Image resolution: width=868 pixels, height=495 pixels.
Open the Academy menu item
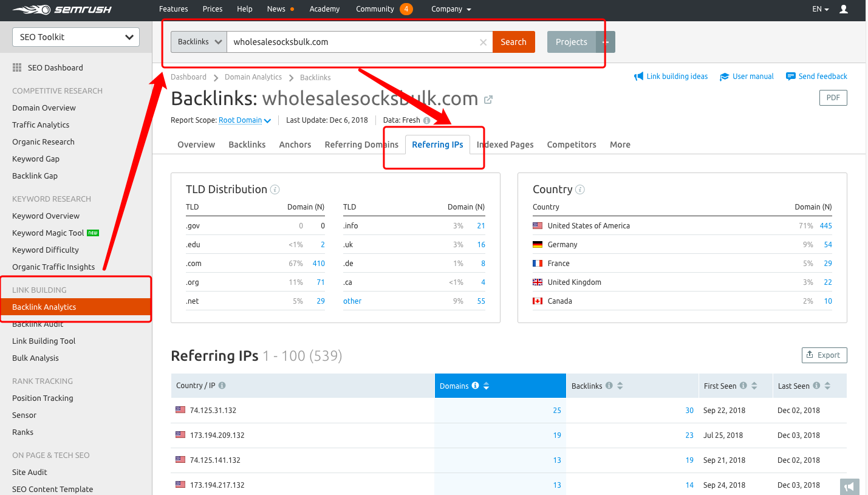(324, 9)
